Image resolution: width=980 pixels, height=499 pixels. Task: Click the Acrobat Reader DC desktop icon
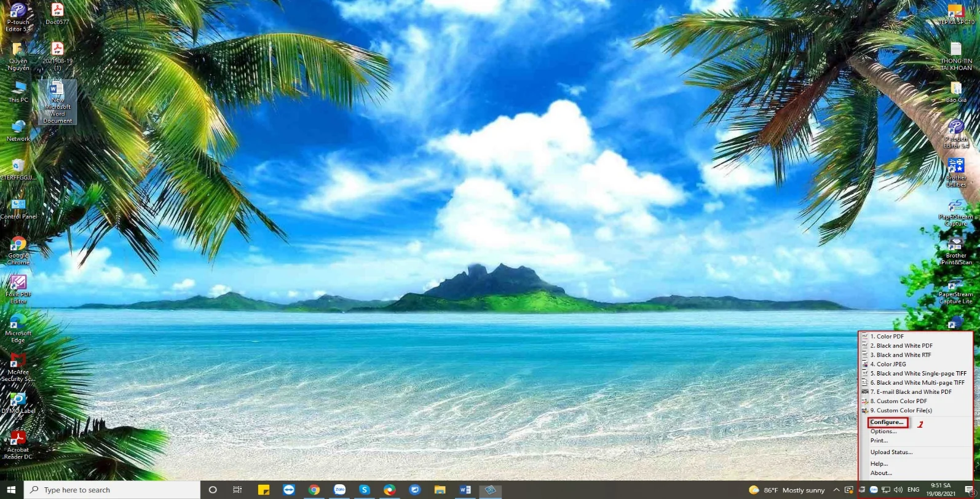coord(18,444)
